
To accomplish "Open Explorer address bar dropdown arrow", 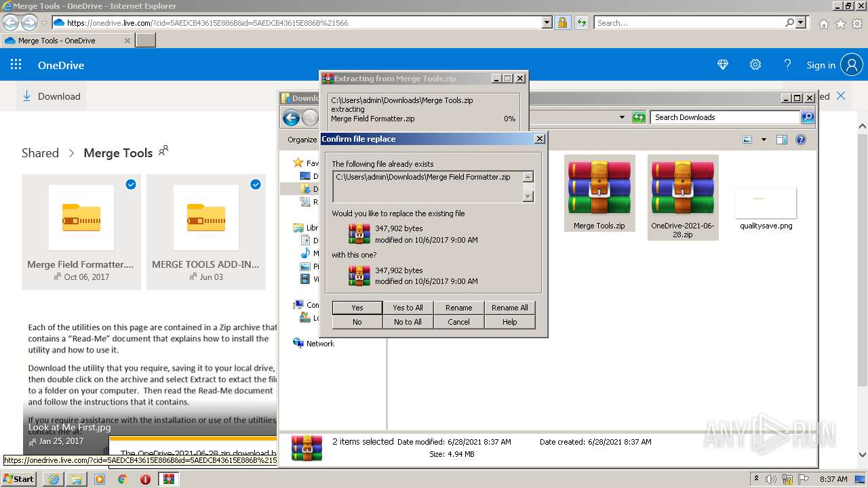I will point(622,117).
